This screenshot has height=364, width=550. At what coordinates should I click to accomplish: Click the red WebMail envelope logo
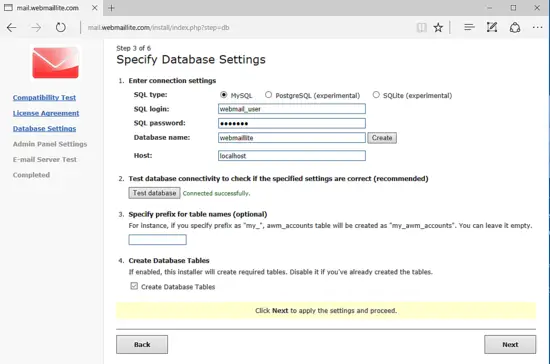[x=55, y=63]
